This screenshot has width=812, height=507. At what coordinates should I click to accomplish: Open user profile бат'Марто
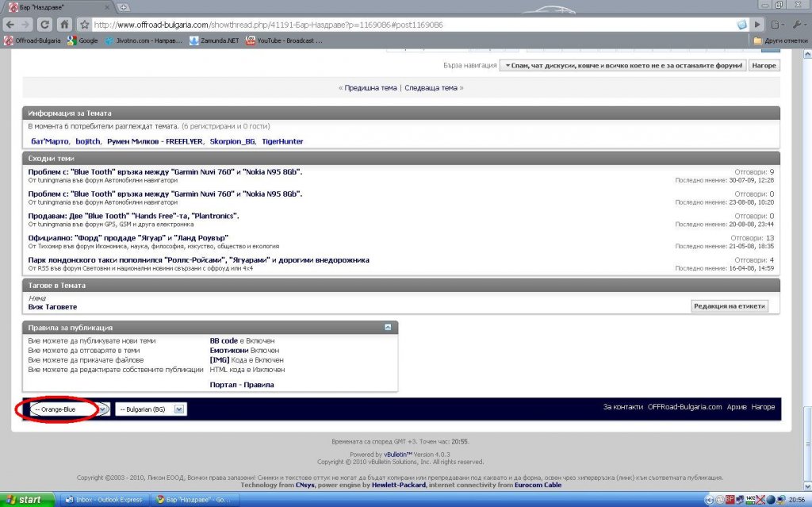click(x=50, y=141)
